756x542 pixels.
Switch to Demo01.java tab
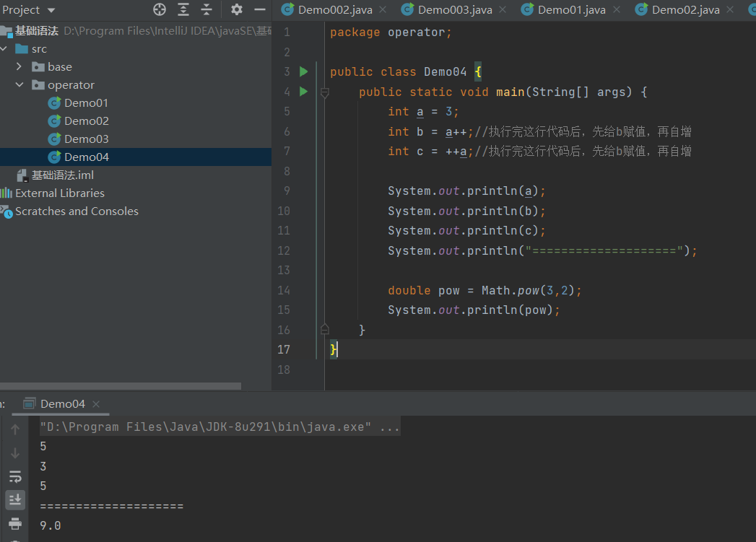click(571, 9)
